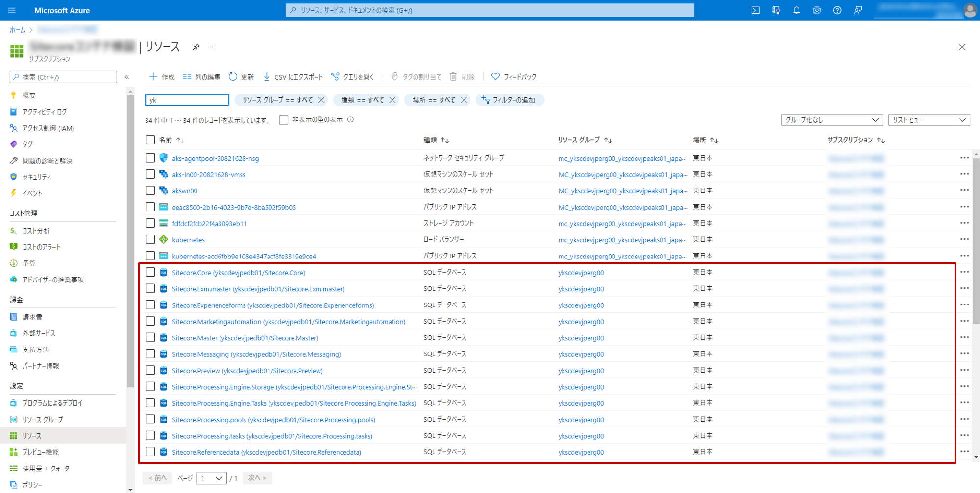The image size is (980, 493).
Task: Open the kubernetes resource link
Action: click(189, 240)
